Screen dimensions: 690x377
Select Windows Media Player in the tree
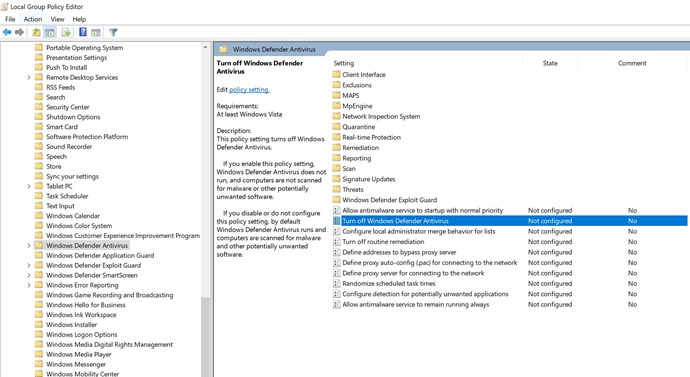79,355
